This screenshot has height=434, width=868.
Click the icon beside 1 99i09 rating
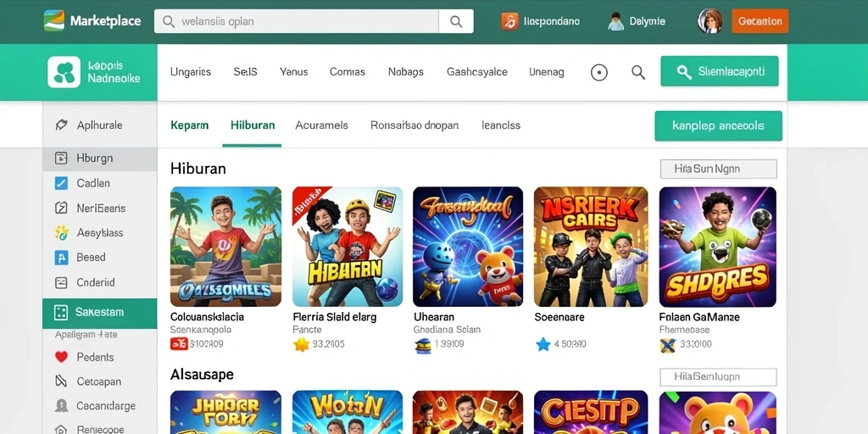click(x=422, y=345)
